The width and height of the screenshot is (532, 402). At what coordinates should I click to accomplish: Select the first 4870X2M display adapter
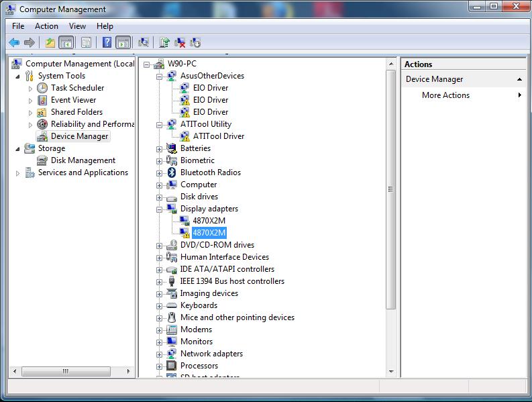coord(209,221)
